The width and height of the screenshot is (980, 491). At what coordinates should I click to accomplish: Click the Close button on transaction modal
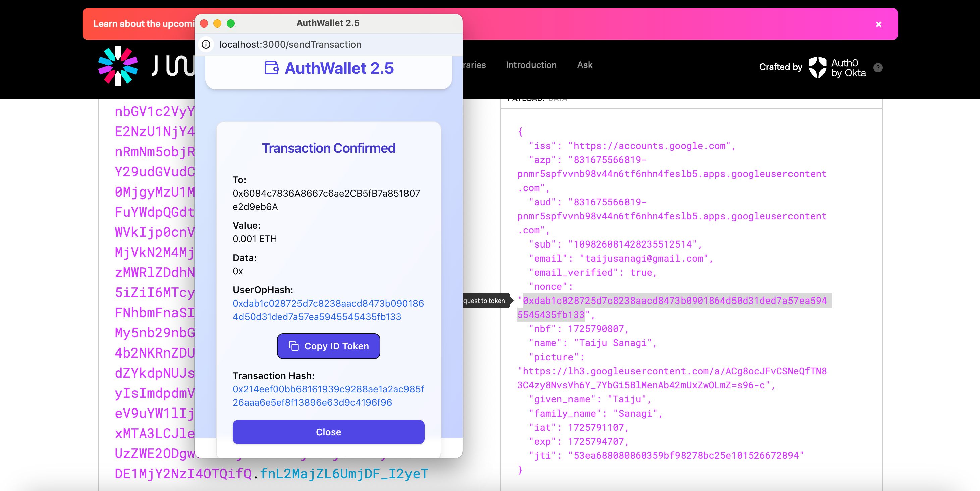coord(328,432)
